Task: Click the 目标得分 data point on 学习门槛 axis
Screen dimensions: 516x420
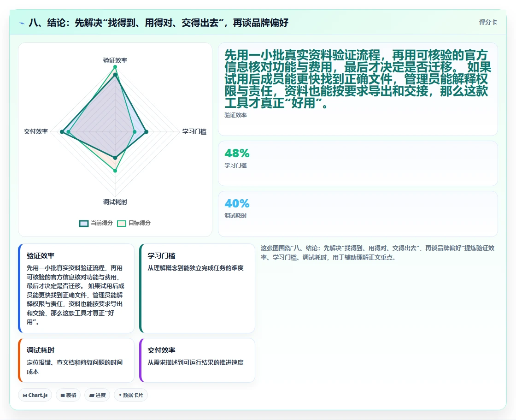Action: (x=135, y=132)
